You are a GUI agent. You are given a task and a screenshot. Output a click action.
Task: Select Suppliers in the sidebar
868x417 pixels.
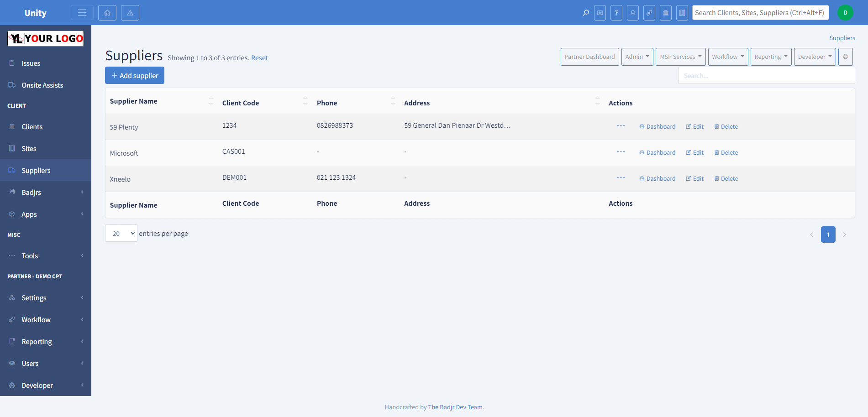click(x=46, y=171)
